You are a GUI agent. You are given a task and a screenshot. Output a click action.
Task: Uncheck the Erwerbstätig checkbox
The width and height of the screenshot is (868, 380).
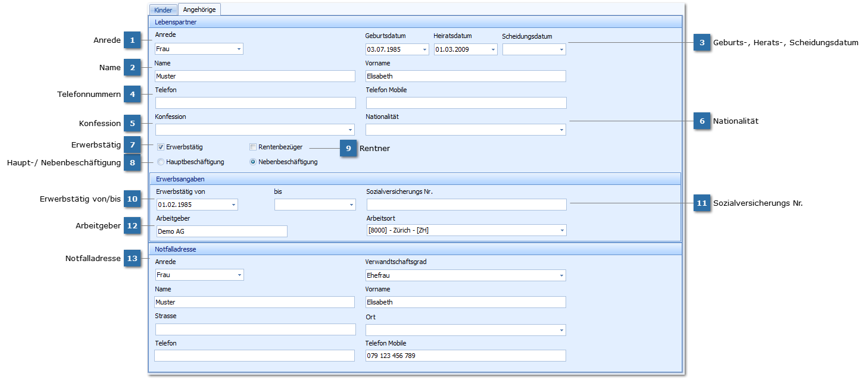pos(161,147)
